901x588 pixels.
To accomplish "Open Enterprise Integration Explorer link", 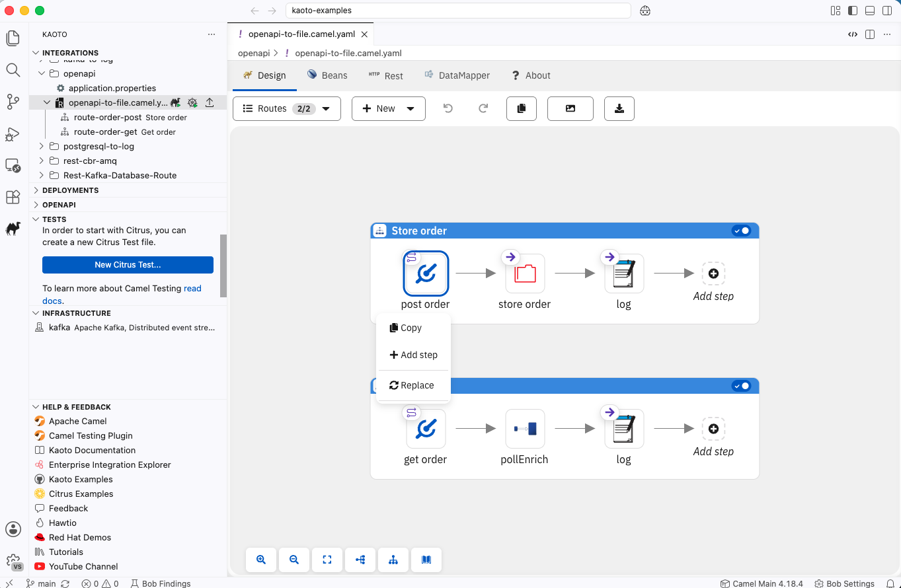I will (110, 464).
